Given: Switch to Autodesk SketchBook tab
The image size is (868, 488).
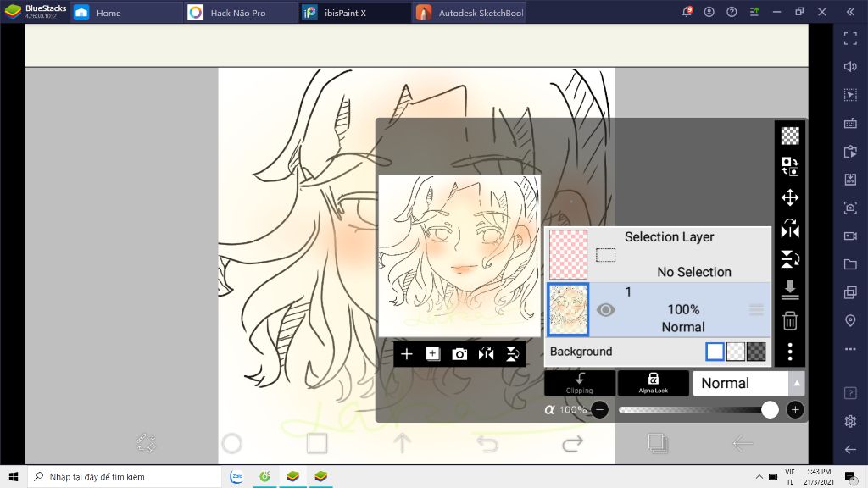Looking at the screenshot, I should click(x=469, y=13).
